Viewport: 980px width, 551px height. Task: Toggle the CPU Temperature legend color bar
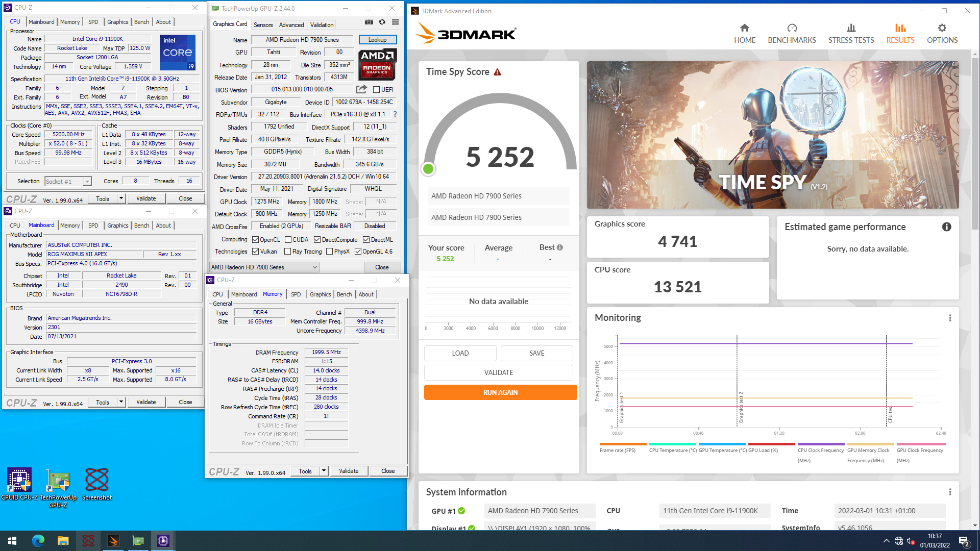[672, 444]
